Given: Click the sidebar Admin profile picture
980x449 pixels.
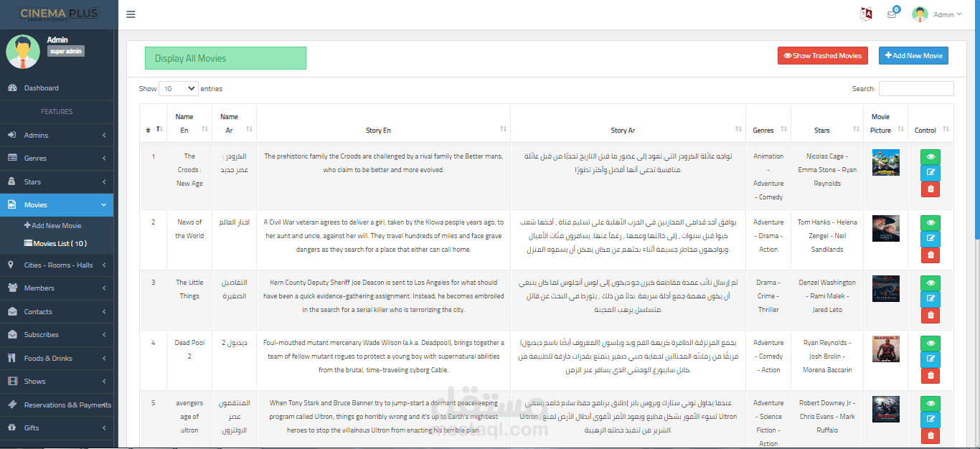Looking at the screenshot, I should (x=23, y=52).
